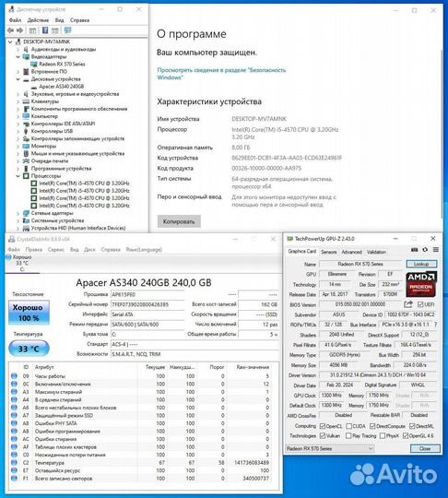The height and width of the screenshot is (498, 448).
Task: Open the Действие menu in Device Manager
Action: point(38,20)
